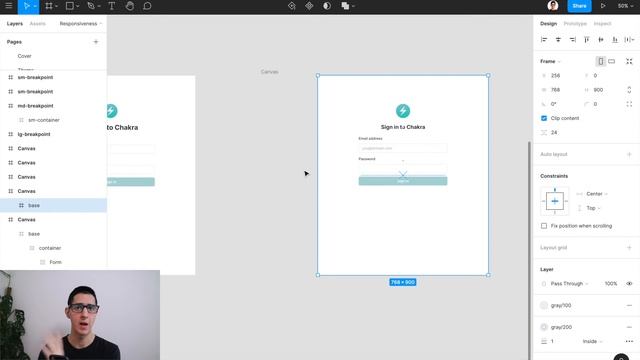Select the Text tool
640x360 pixels.
point(111,6)
